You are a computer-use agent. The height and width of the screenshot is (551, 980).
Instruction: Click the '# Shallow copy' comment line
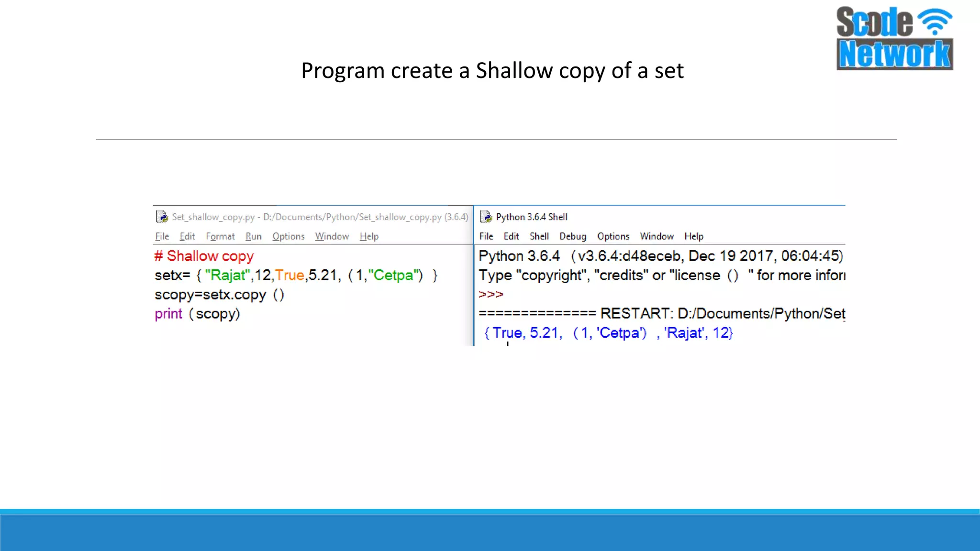(x=204, y=256)
